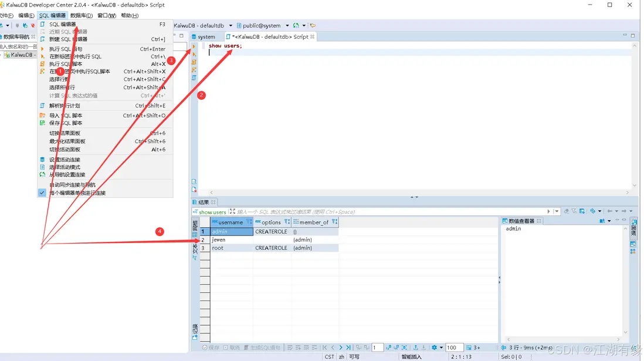Open the Help menu
This screenshot has width=644, height=361.
pyautogui.click(x=130, y=16)
